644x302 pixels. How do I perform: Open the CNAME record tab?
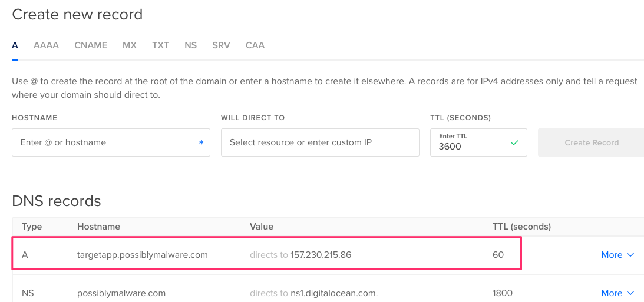[91, 45]
